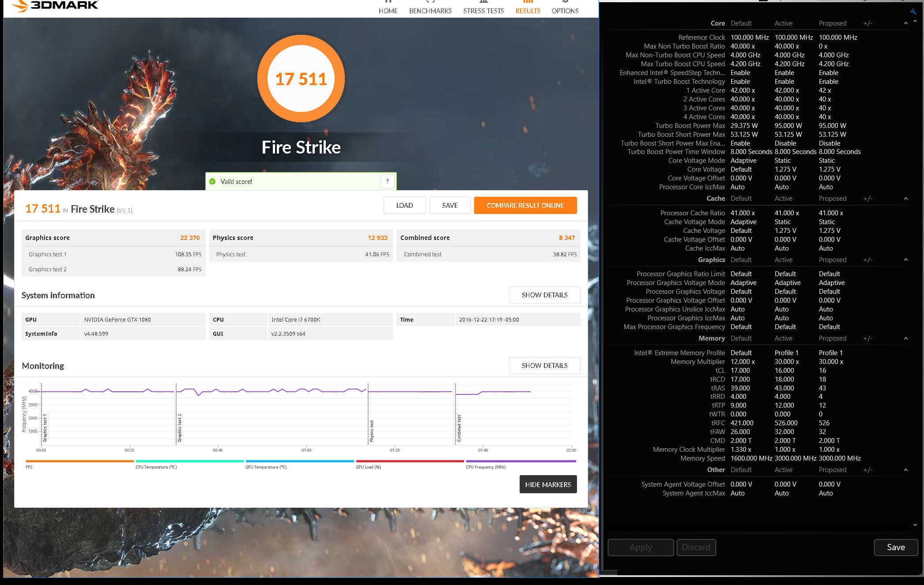Viewport: 924px width, 585px height.
Task: Click Proposed Extreme Memory Profile Profile 1
Action: coord(830,353)
